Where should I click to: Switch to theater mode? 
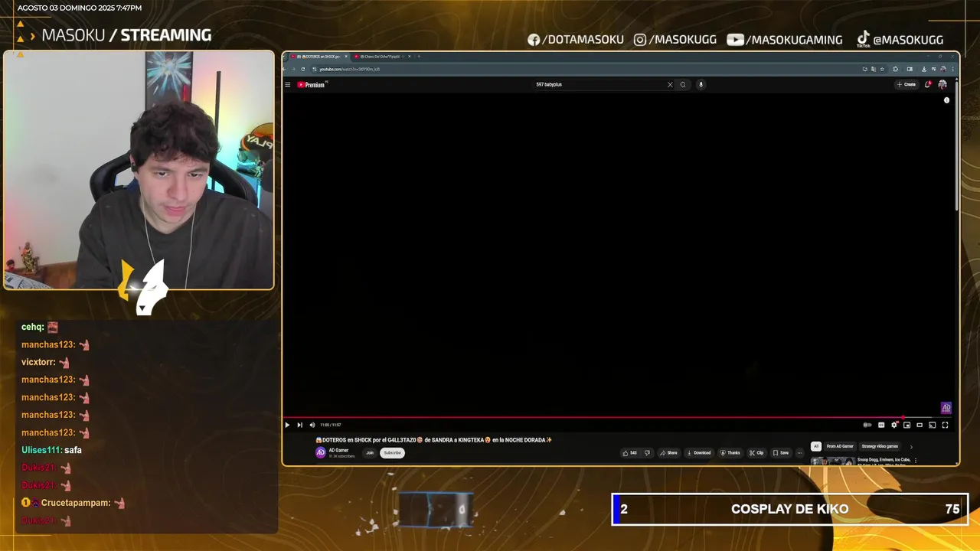click(920, 425)
